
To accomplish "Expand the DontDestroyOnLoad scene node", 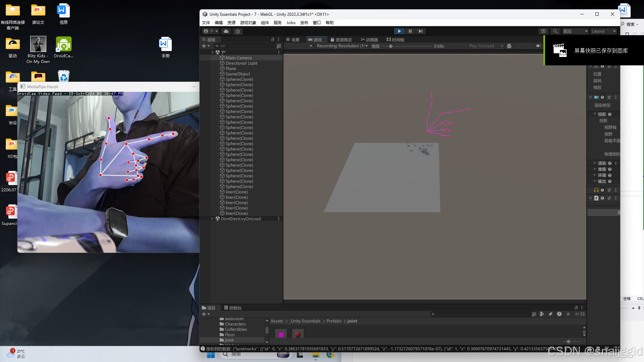I will [212, 219].
